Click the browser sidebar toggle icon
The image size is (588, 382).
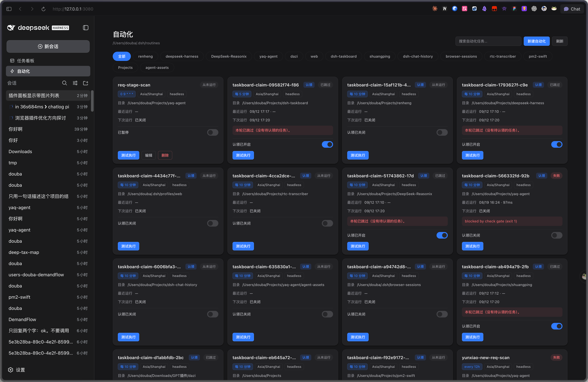coord(9,9)
